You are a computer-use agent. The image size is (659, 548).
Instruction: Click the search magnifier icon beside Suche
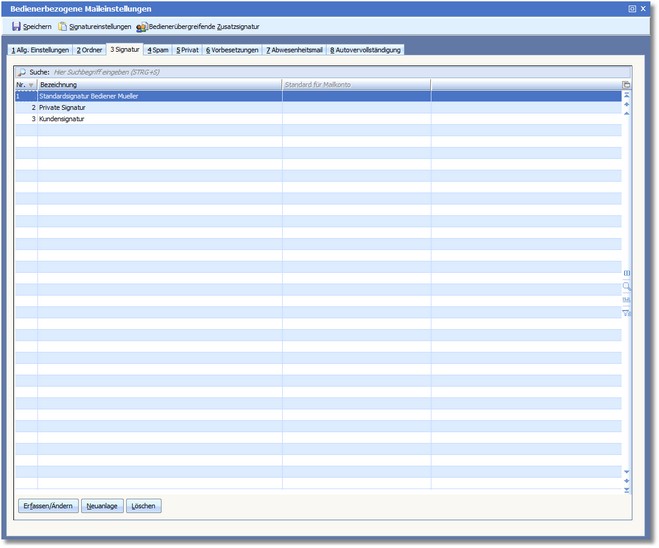click(22, 73)
